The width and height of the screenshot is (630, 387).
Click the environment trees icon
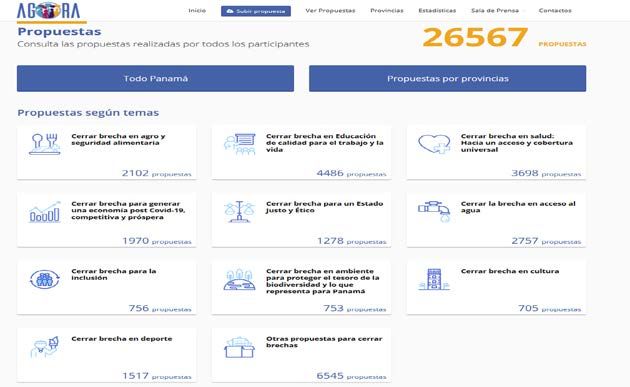pos(239,279)
